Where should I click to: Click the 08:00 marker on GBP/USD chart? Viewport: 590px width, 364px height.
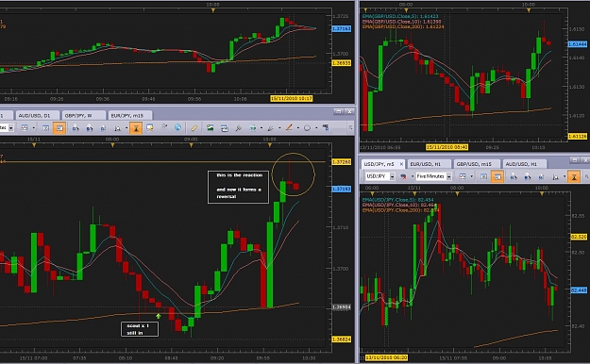click(x=406, y=10)
